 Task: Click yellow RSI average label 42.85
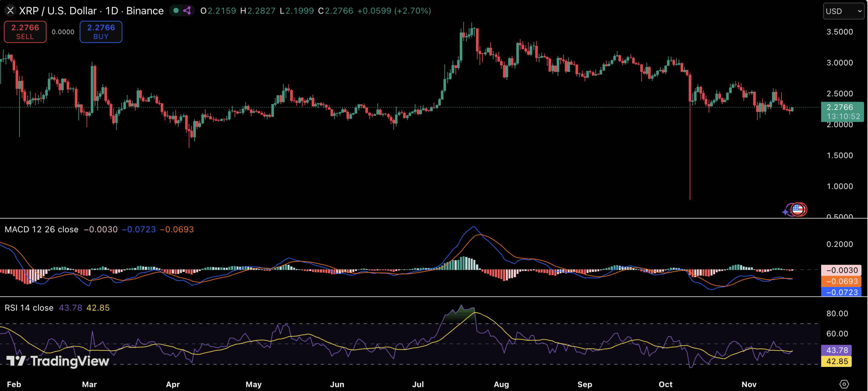[x=836, y=361]
